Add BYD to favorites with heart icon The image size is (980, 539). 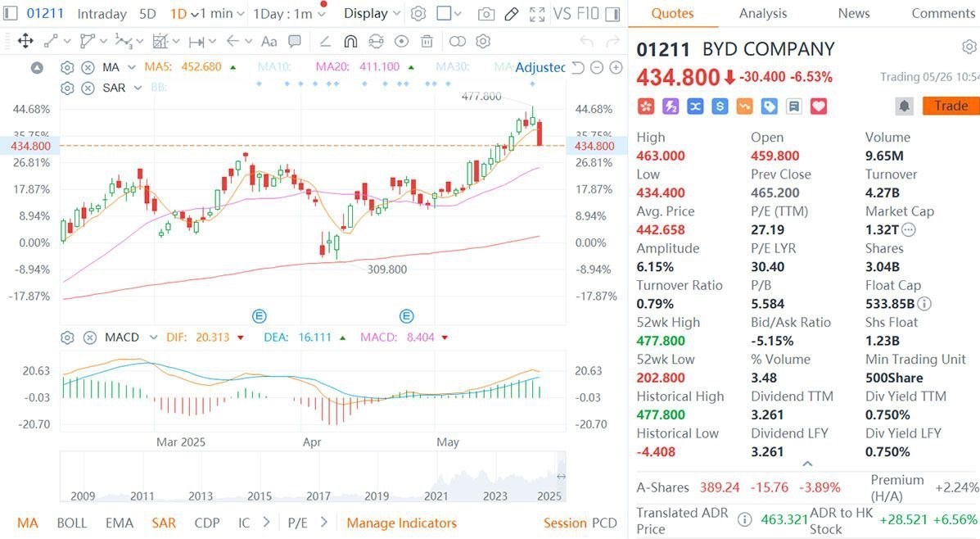818,106
